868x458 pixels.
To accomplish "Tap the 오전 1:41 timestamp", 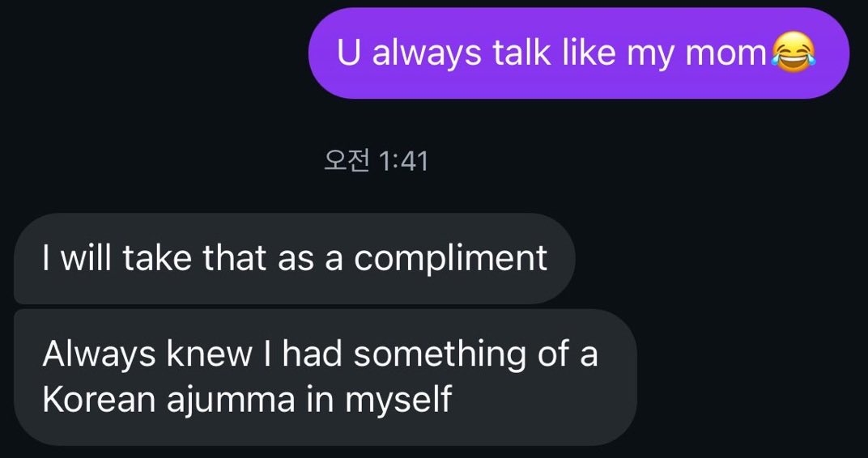I will point(376,162).
